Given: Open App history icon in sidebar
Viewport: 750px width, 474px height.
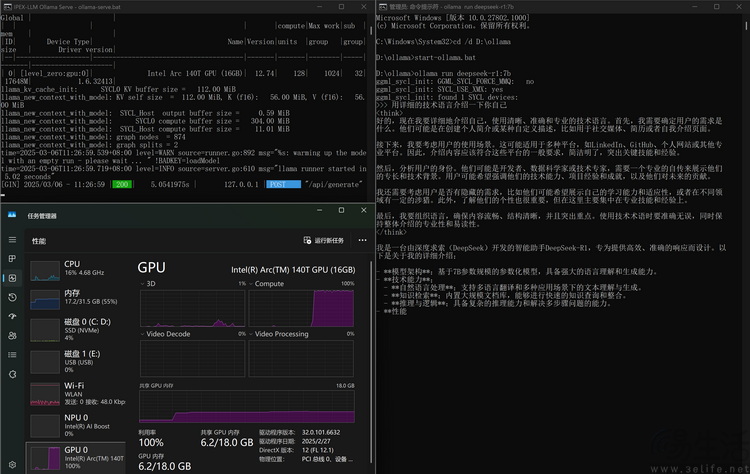Looking at the screenshot, I should [x=12, y=297].
